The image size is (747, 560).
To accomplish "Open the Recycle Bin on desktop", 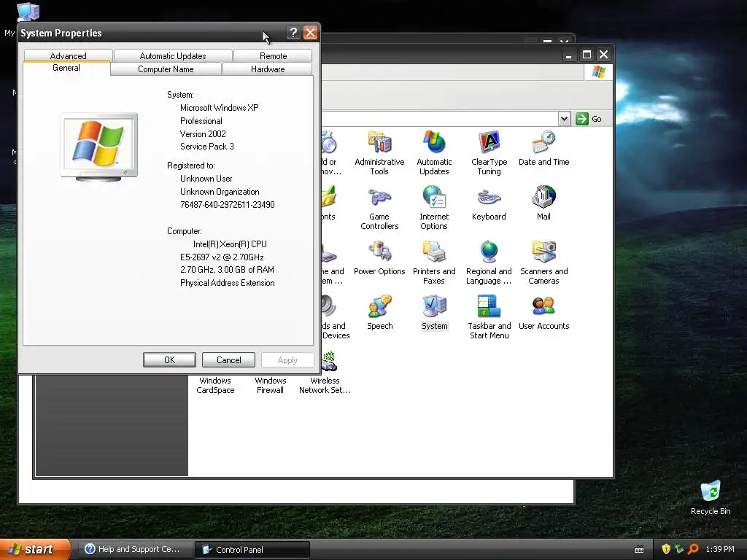I will click(711, 498).
